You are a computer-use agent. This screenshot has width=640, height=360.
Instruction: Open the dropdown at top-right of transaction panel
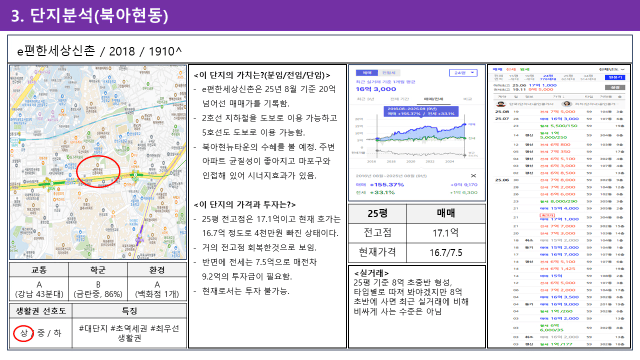611,69
